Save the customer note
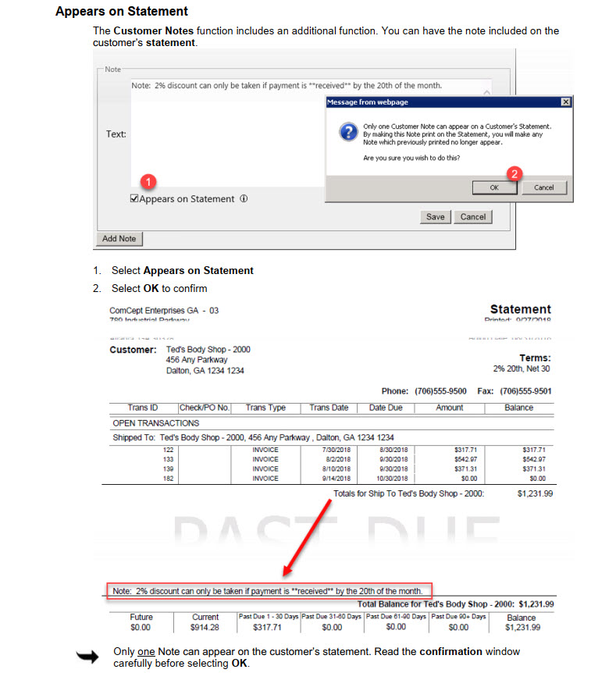This screenshot has width=616, height=673. 435,217
